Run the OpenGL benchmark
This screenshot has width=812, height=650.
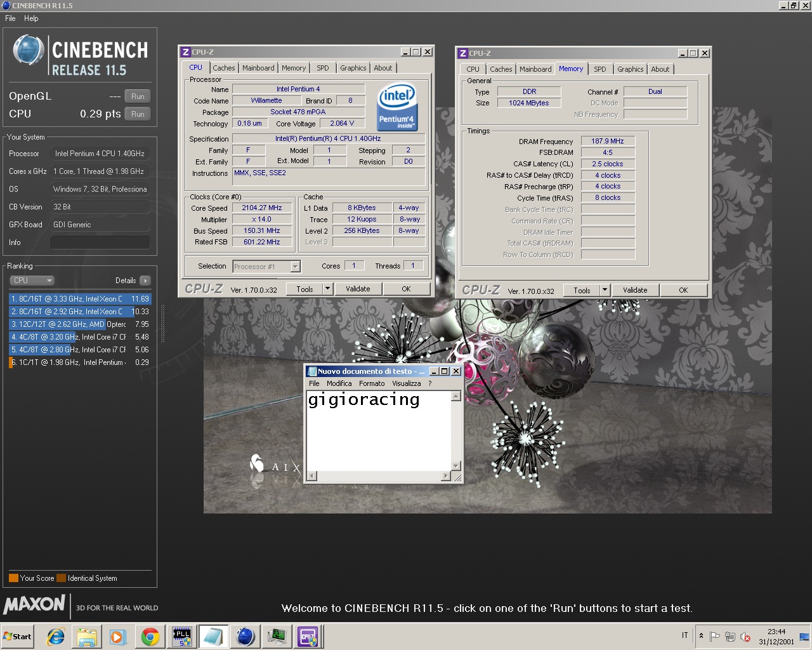pos(138,96)
